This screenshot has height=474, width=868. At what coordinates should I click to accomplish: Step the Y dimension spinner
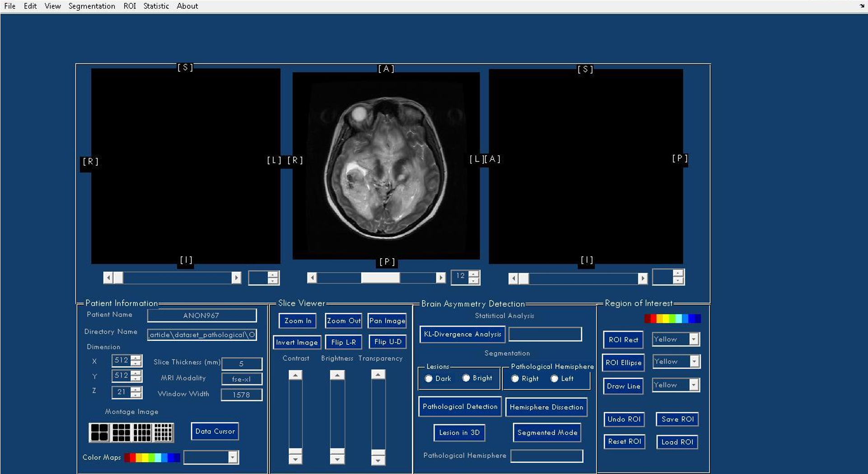[x=136, y=376]
